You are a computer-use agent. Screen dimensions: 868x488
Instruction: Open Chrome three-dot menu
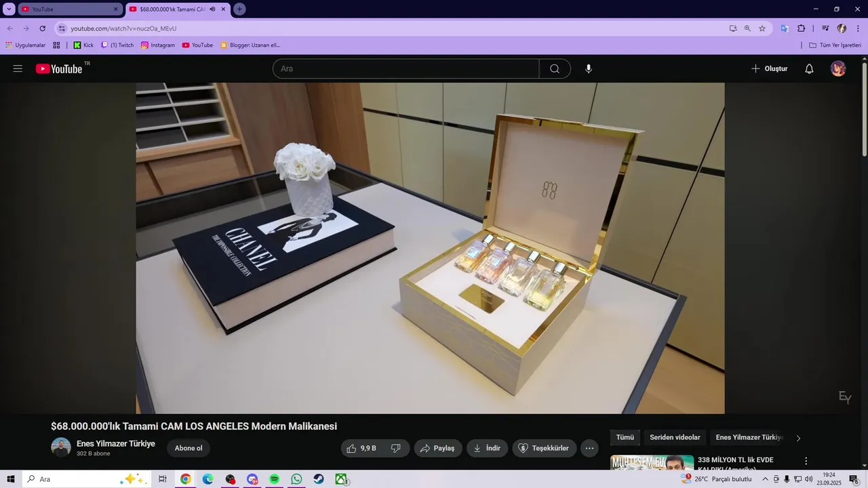point(858,28)
